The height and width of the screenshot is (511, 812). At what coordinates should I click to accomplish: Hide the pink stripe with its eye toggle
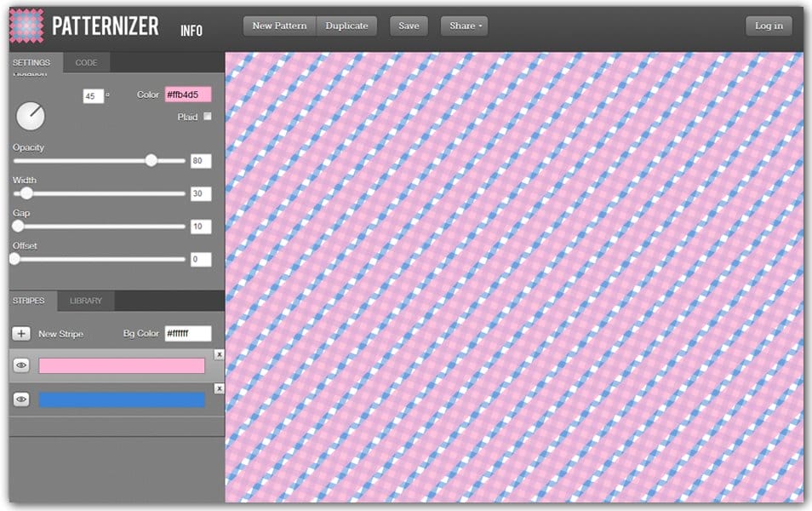coord(20,365)
